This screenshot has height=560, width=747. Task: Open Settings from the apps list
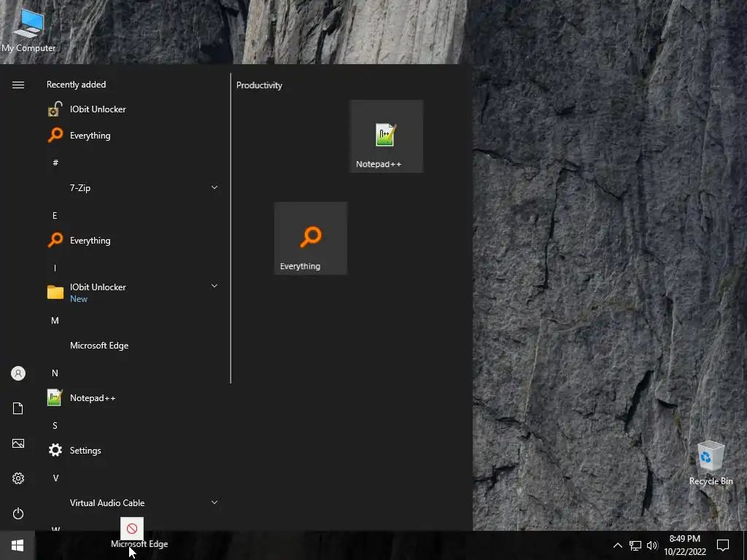133,451
